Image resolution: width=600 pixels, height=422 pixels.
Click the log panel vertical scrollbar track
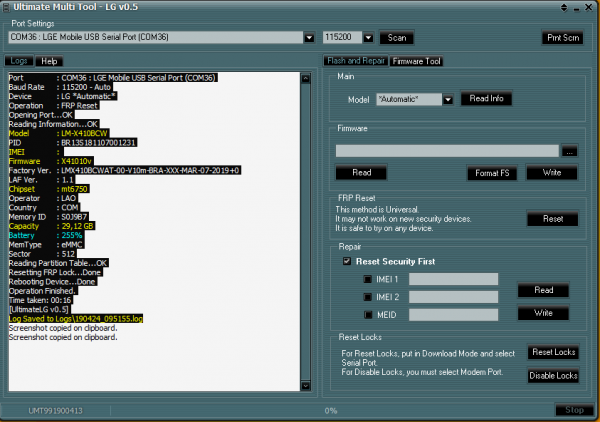[305, 232]
